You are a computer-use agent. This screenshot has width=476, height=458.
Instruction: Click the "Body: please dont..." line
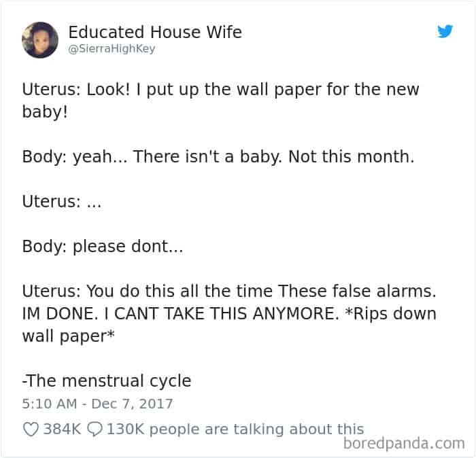point(102,247)
